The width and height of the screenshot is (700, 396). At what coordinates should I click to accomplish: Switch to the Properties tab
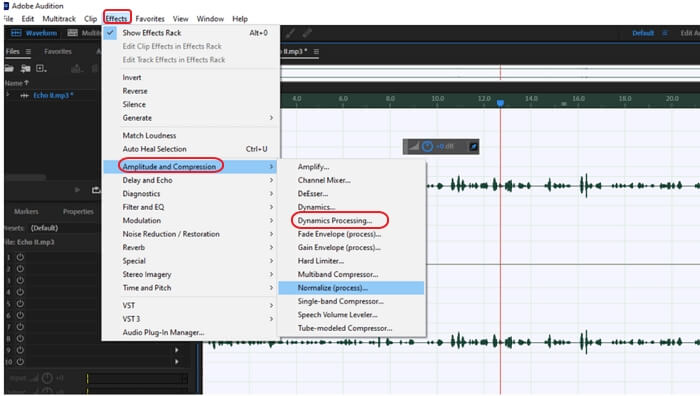pyautogui.click(x=78, y=211)
